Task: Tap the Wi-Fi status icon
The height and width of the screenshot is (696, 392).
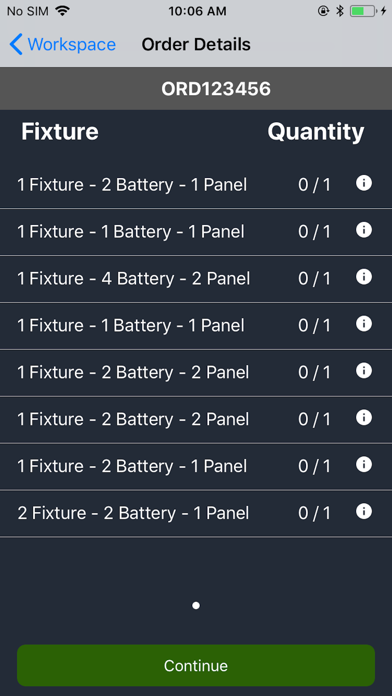Action: 63,11
